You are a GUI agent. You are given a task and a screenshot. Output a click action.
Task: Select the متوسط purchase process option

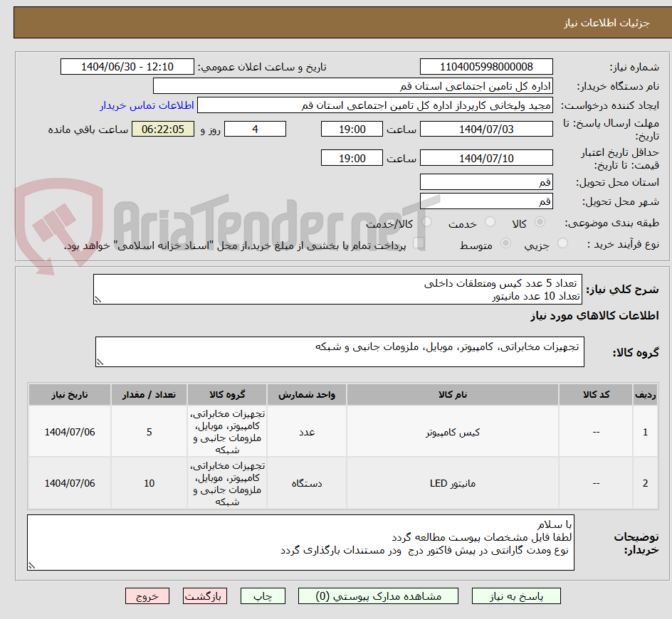[x=505, y=243]
